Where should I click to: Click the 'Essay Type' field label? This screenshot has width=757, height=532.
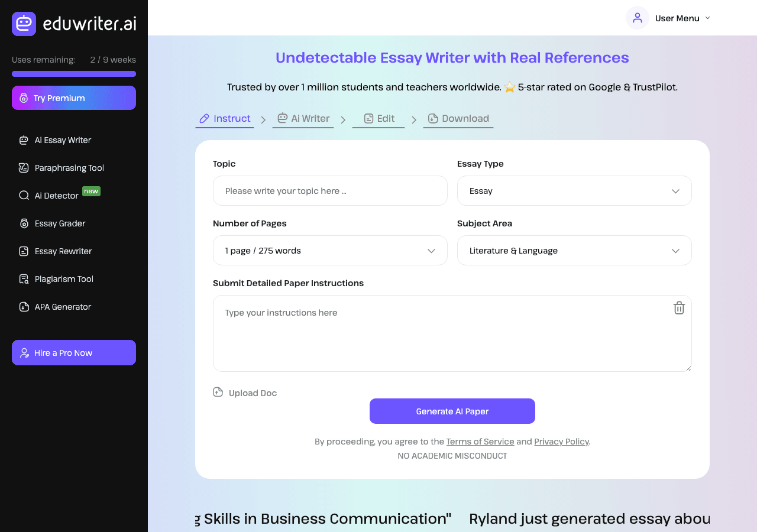480,164
